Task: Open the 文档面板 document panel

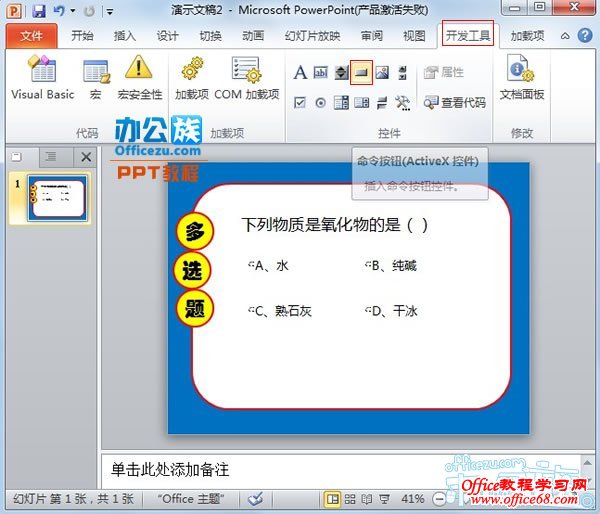Action: point(521,78)
